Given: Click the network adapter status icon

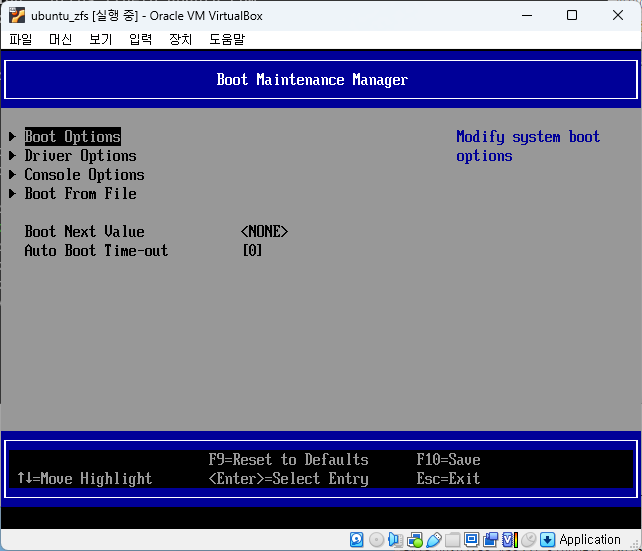Looking at the screenshot, I should [x=414, y=539].
